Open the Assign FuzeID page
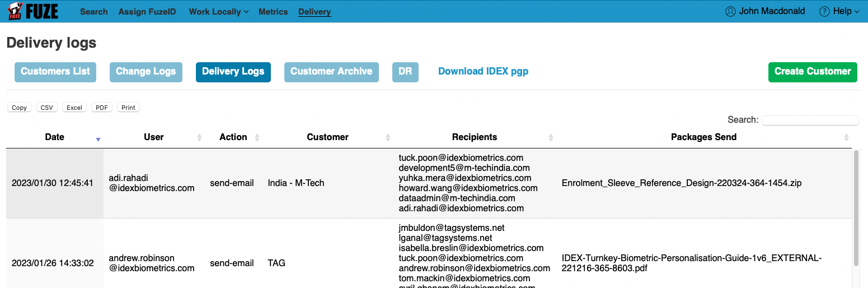 [147, 12]
